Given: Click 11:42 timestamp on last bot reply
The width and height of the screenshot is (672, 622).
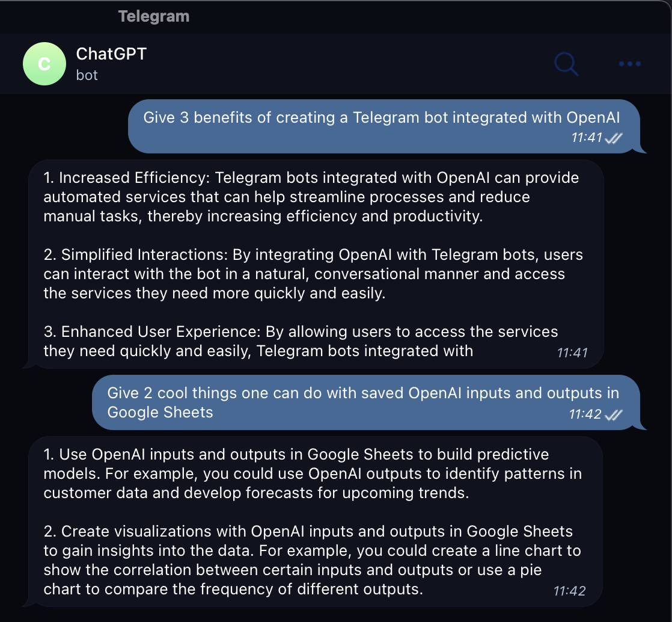Looking at the screenshot, I should (569, 591).
